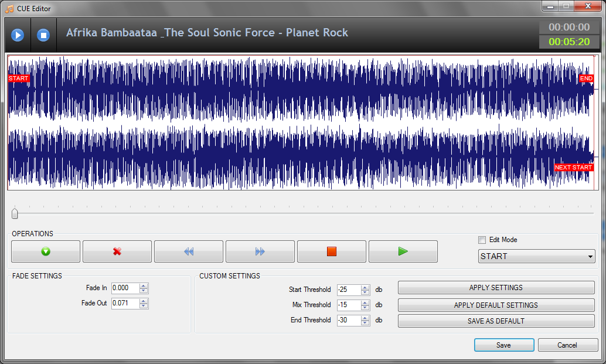The width and height of the screenshot is (606, 364).
Task: Minimize the CUE Editor window
Action: point(550,6)
